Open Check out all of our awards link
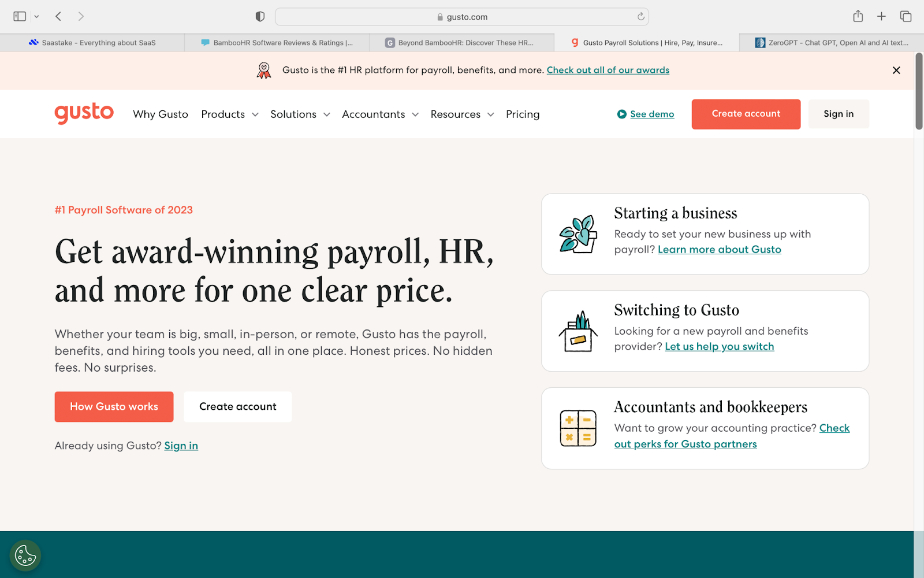 point(608,70)
